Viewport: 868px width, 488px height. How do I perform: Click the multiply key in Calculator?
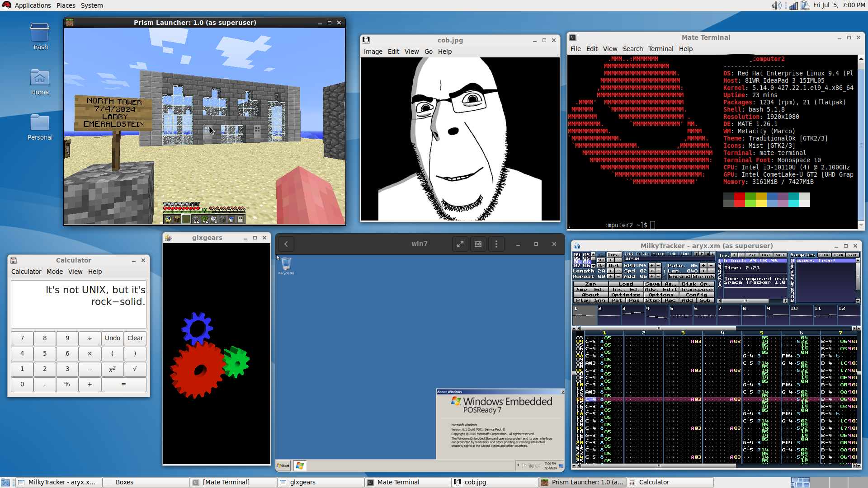coord(90,354)
